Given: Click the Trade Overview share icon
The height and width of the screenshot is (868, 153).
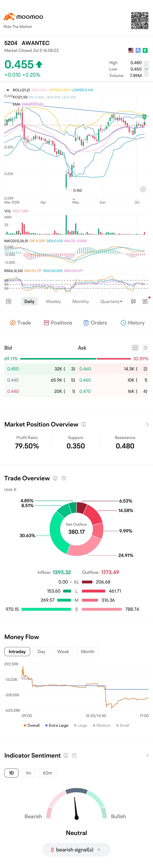Looking at the screenshot, I should (x=64, y=478).
